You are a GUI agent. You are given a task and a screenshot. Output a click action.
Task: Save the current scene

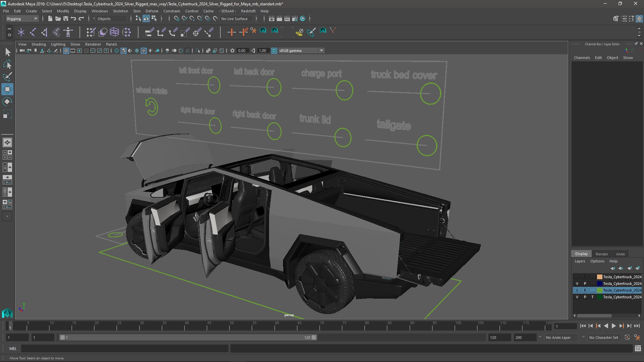(x=66, y=19)
